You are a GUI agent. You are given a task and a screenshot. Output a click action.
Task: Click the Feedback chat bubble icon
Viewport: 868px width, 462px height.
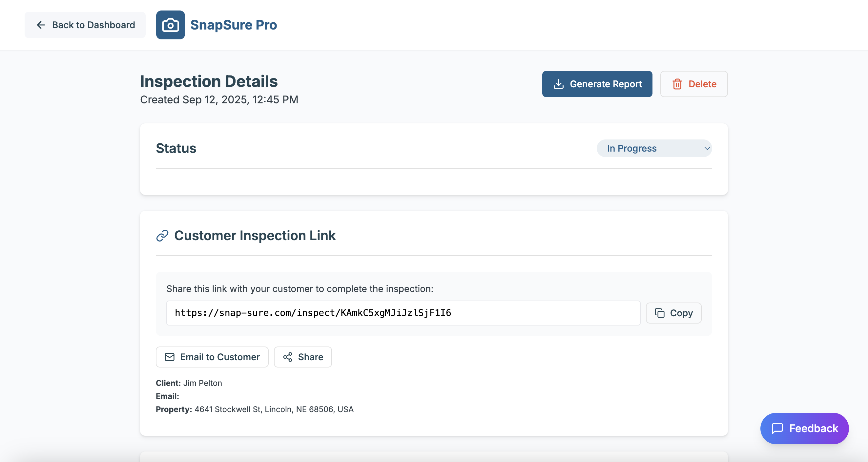tap(777, 428)
